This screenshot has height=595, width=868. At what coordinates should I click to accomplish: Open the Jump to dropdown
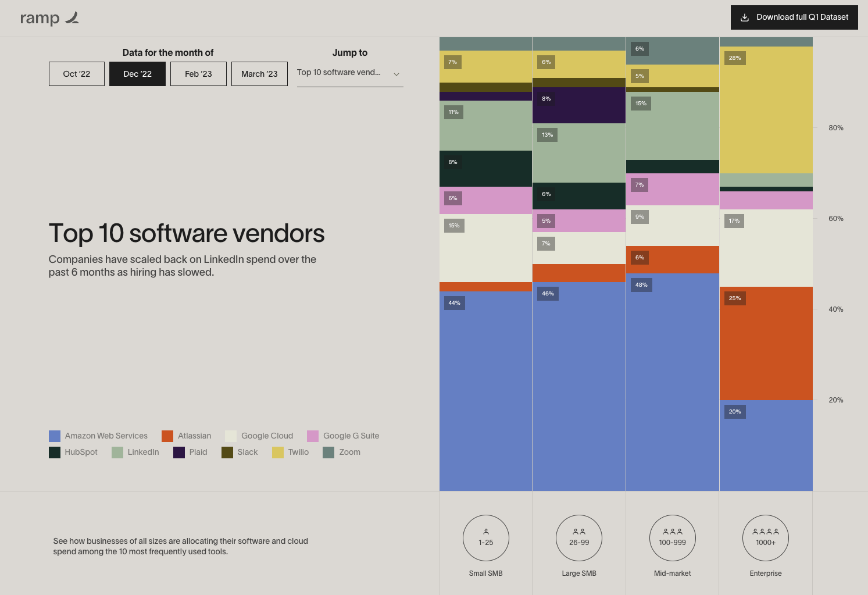[350, 73]
